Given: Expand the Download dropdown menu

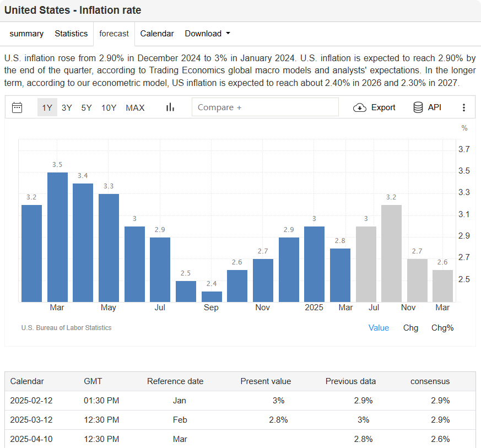Looking at the screenshot, I should [207, 34].
